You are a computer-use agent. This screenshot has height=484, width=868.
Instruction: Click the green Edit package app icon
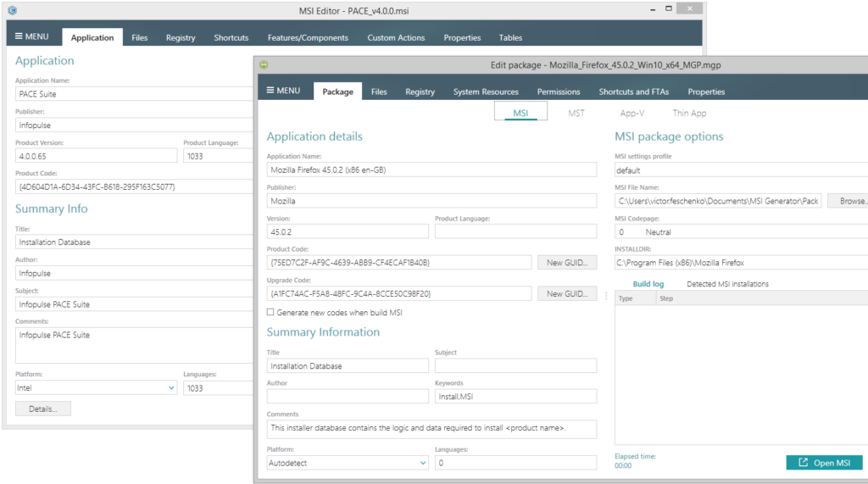coord(264,64)
